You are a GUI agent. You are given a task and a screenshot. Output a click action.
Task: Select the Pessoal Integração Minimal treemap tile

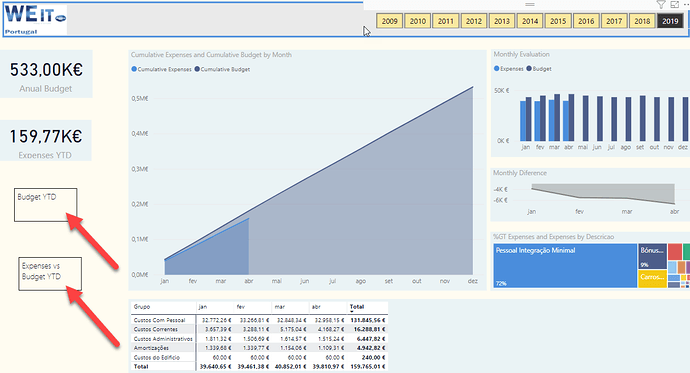click(565, 266)
